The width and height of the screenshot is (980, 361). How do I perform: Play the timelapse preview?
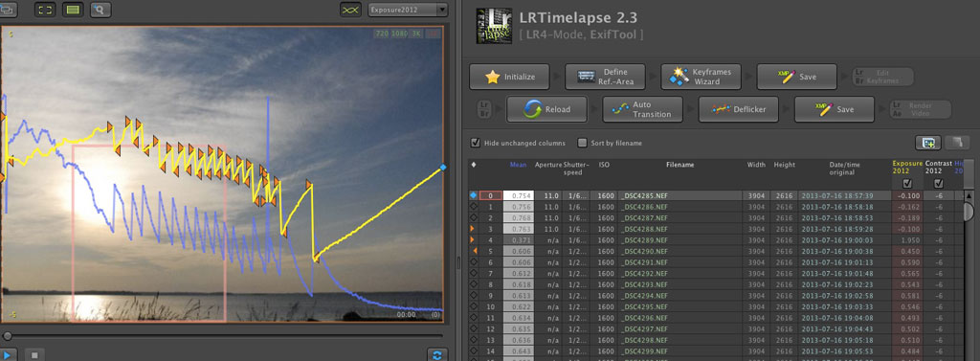pos(8,354)
